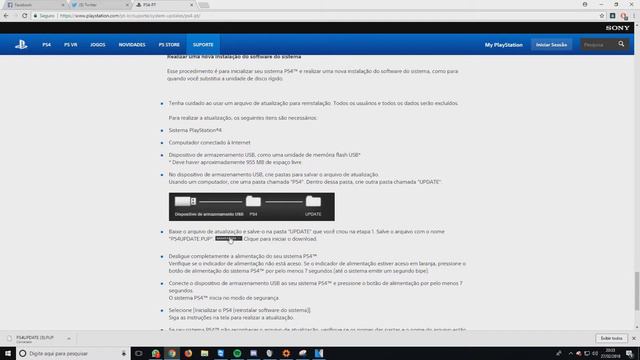Open the Windows notification center
Image resolution: width=640 pixels, height=360 pixels.
[x=629, y=353]
